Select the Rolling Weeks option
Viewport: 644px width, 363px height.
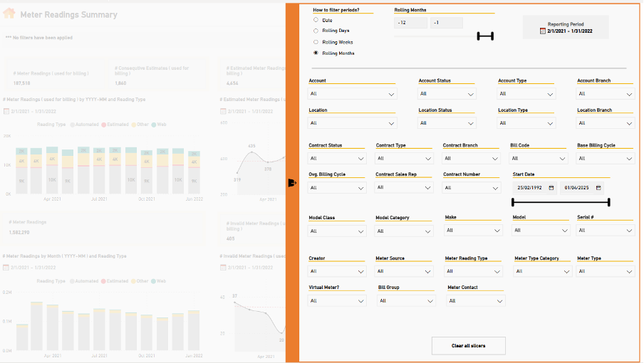click(x=316, y=42)
